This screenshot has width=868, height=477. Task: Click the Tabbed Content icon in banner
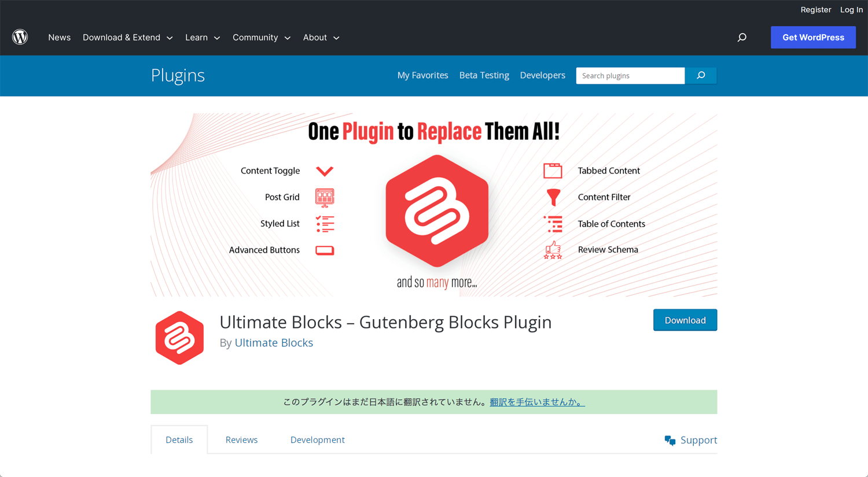[553, 171]
